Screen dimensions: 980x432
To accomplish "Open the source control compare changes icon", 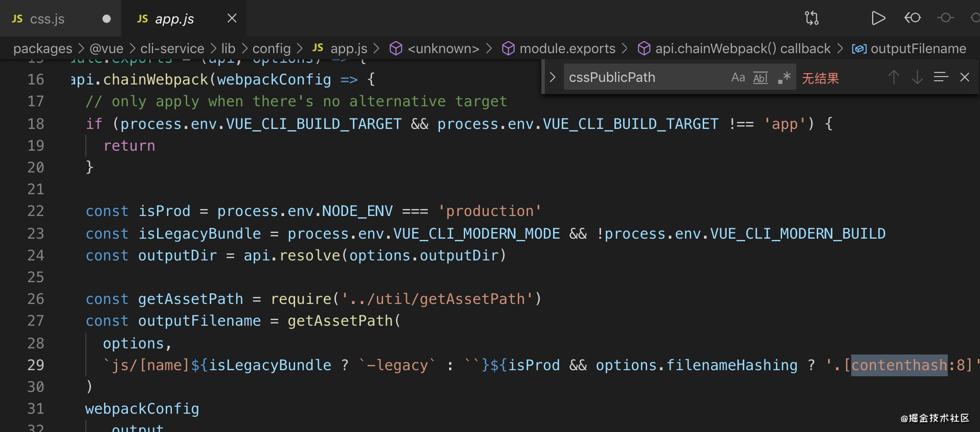I will click(812, 18).
